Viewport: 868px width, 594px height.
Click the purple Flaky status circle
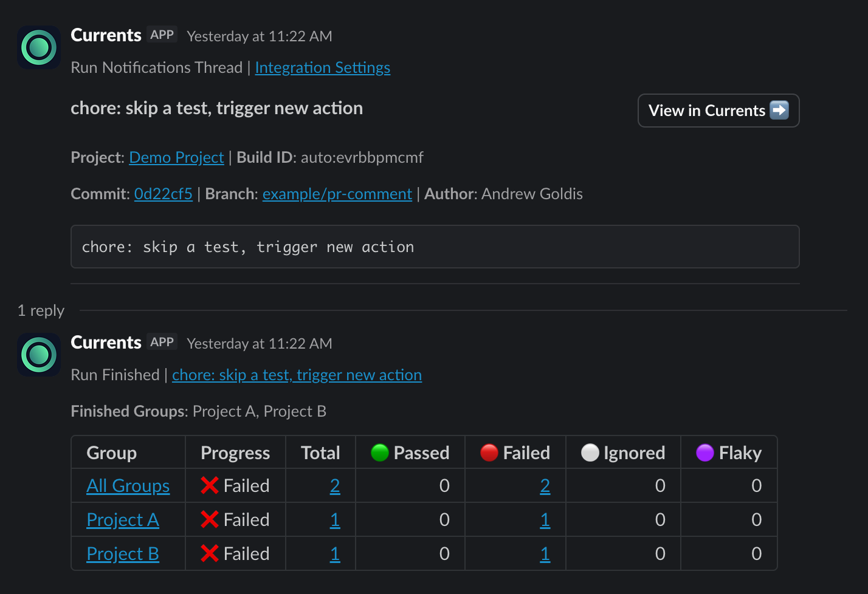coord(705,453)
